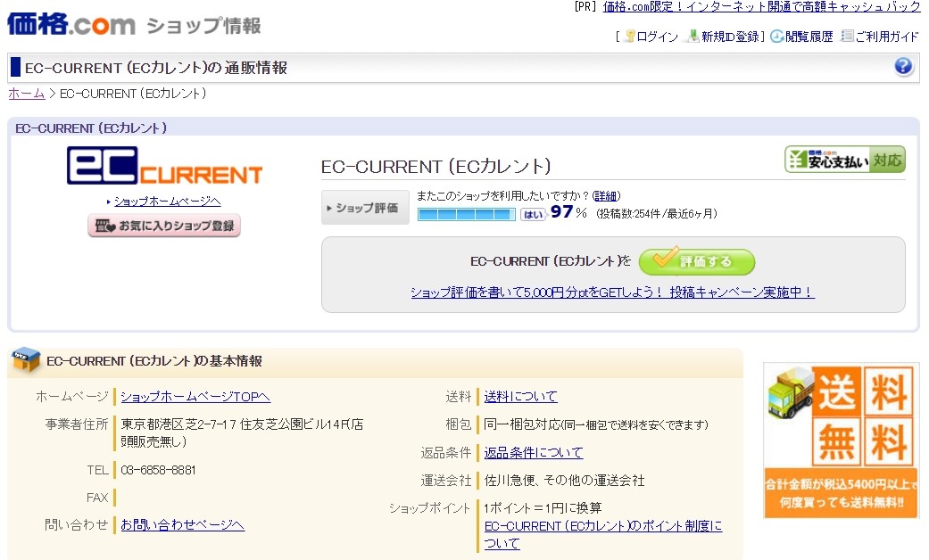Go to ホーム breadcrumb link
929x560 pixels.
pyautogui.click(x=26, y=94)
